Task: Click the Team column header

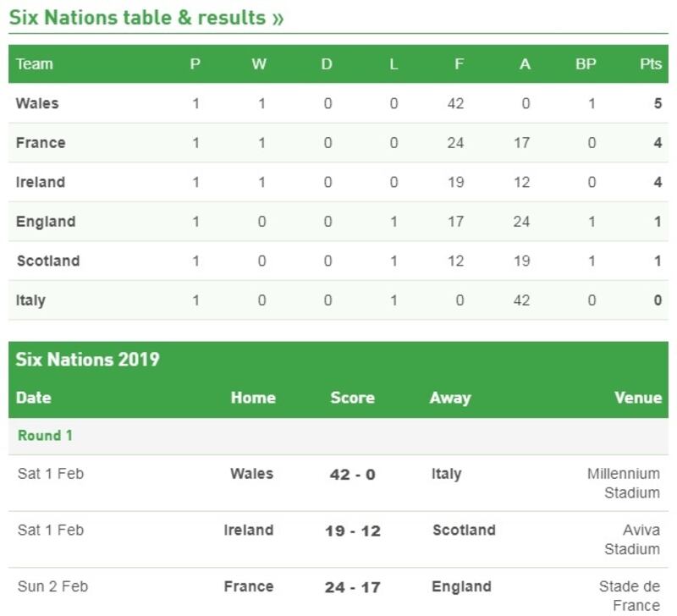Action: (x=35, y=64)
